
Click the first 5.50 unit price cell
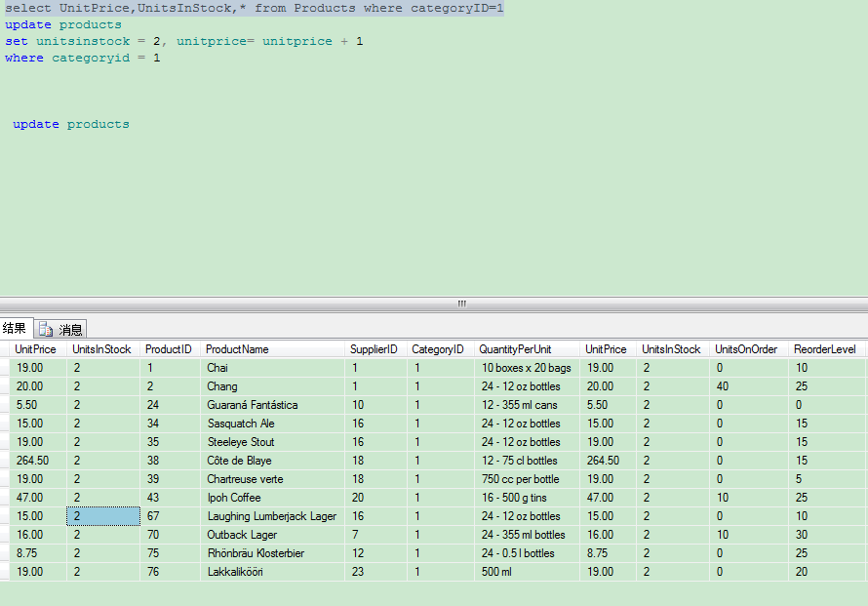pos(38,405)
